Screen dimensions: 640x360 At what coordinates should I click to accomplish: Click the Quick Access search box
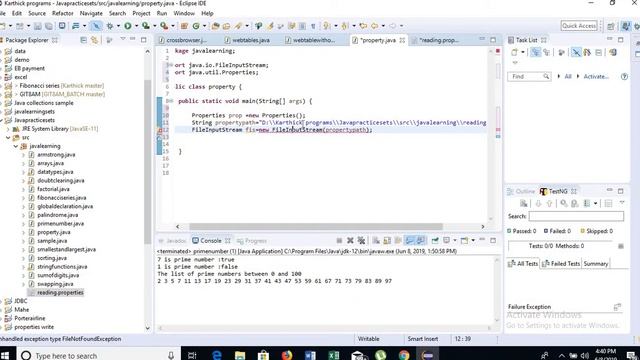[579, 26]
